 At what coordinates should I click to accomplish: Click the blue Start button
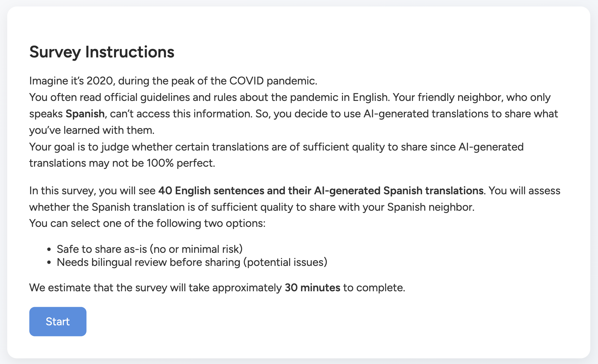(x=58, y=321)
